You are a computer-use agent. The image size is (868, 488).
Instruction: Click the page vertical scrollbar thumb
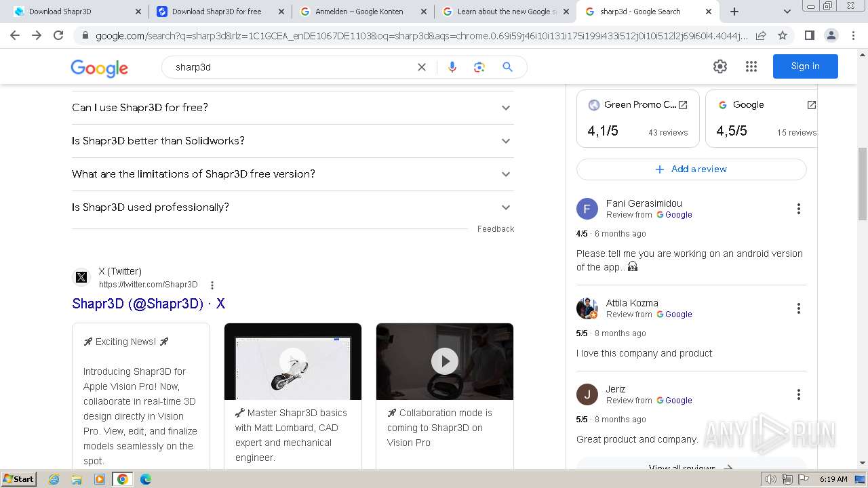click(863, 184)
